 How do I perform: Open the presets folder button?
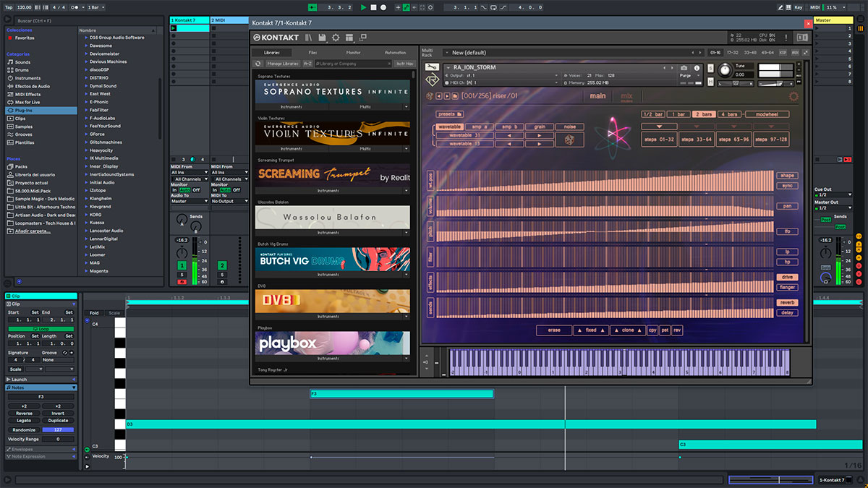[449, 114]
